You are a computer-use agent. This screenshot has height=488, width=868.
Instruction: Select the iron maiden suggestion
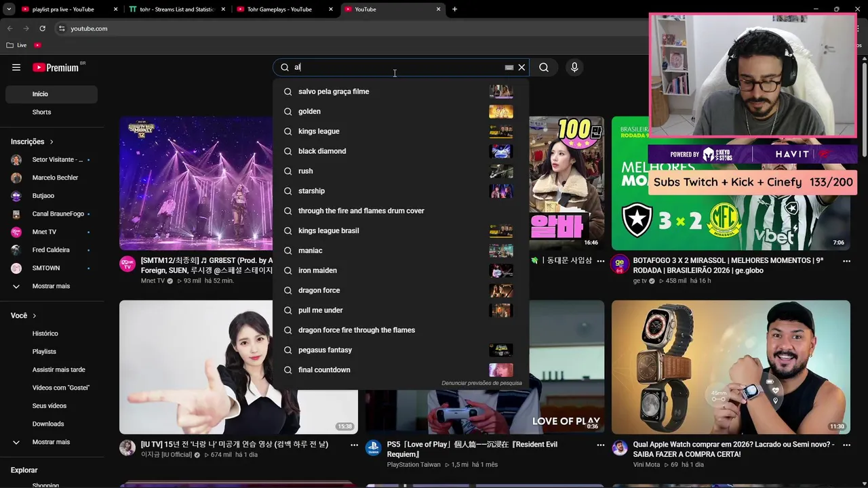coord(401,270)
